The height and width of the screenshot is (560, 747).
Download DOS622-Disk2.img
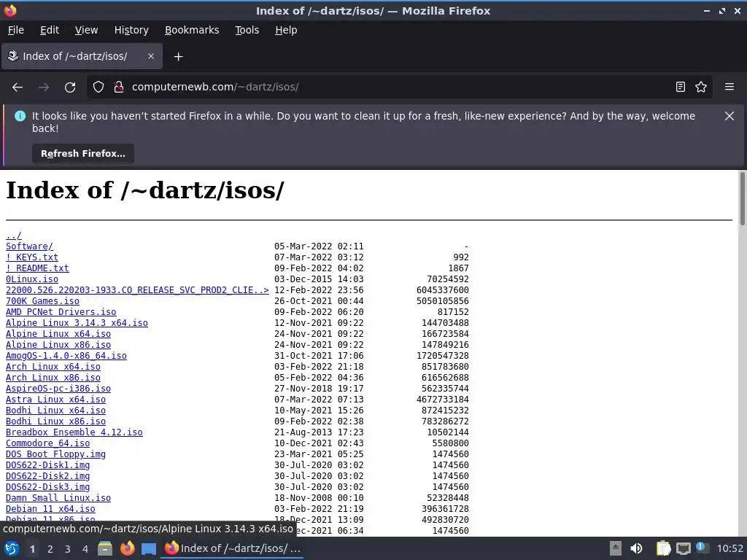[x=47, y=476]
